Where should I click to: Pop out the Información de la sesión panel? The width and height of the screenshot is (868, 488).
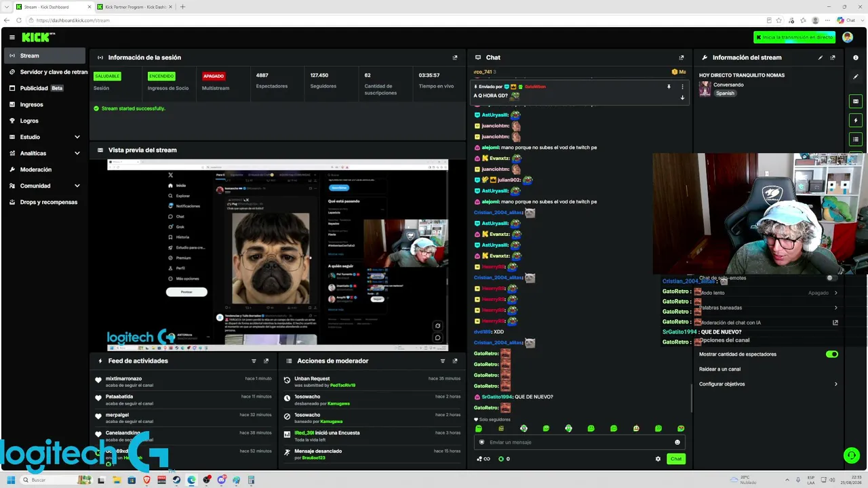tap(455, 58)
